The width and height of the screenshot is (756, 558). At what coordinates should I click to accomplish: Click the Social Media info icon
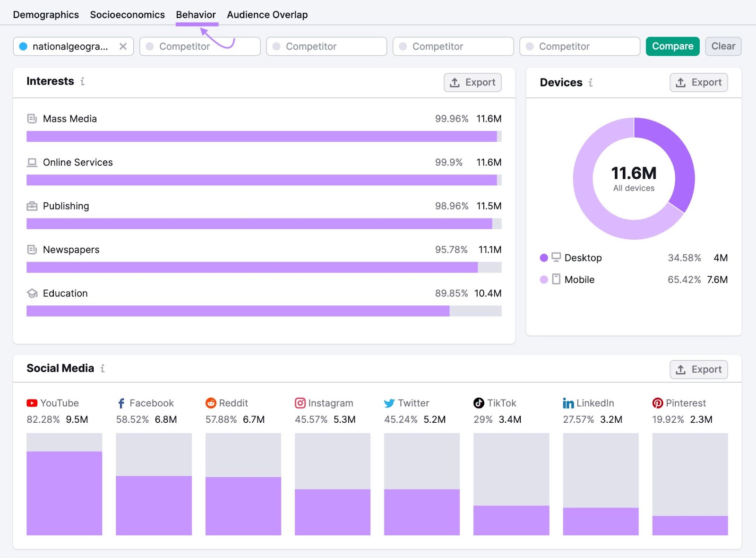(x=103, y=368)
